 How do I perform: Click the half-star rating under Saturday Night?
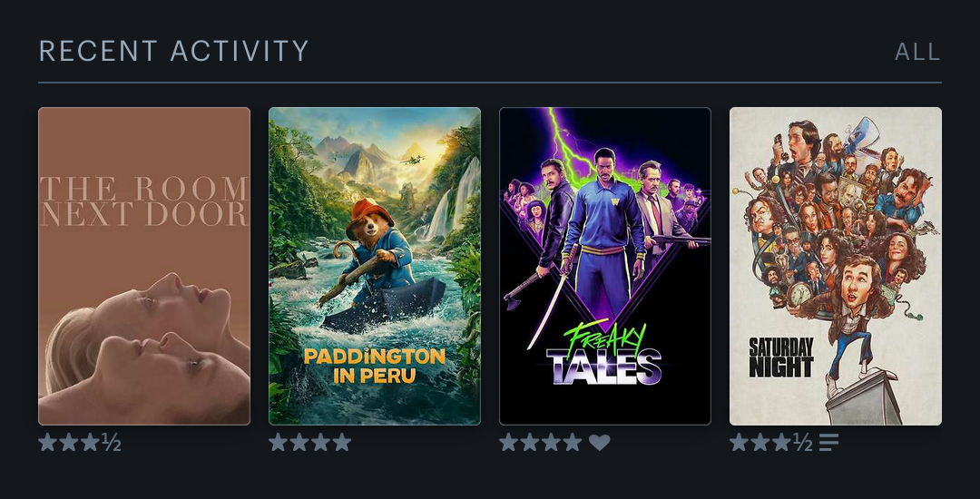click(x=803, y=443)
